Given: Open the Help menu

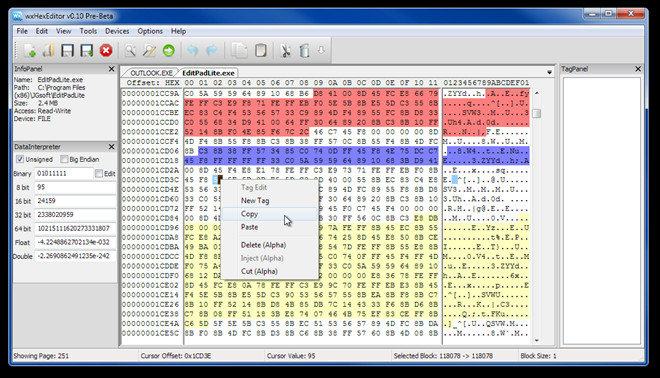Looking at the screenshot, I should click(178, 31).
